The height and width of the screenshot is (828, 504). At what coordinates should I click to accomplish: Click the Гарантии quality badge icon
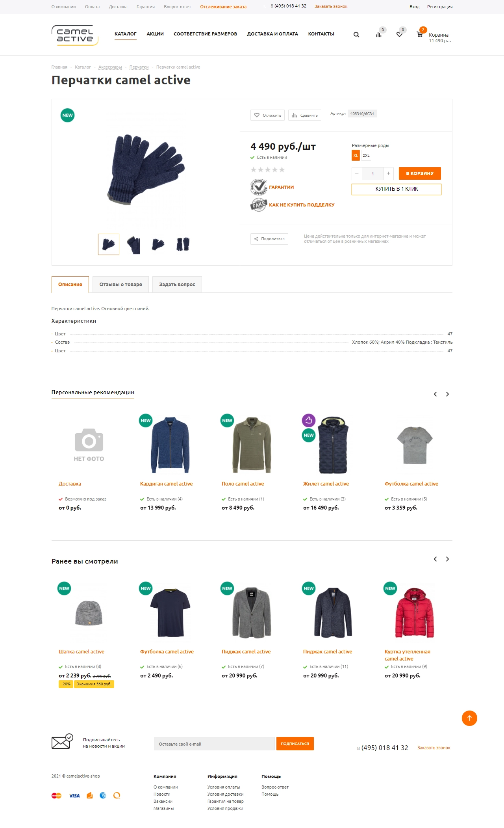coord(259,187)
